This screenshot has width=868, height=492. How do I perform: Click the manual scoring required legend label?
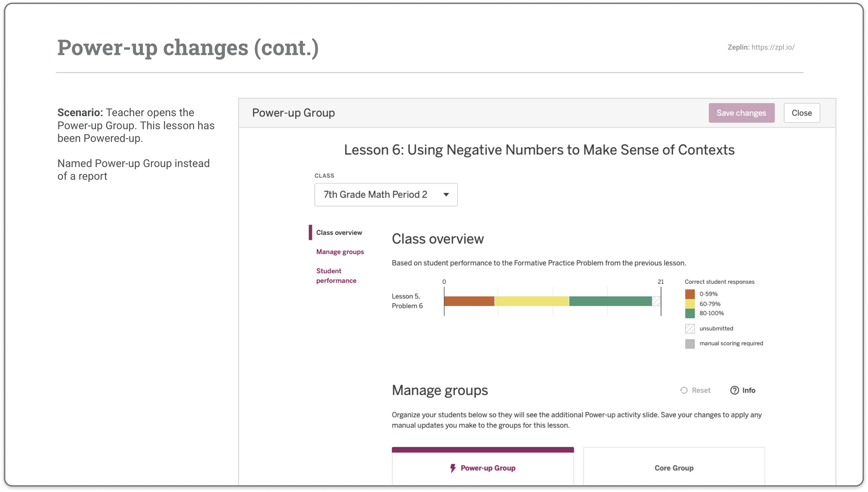coord(731,343)
